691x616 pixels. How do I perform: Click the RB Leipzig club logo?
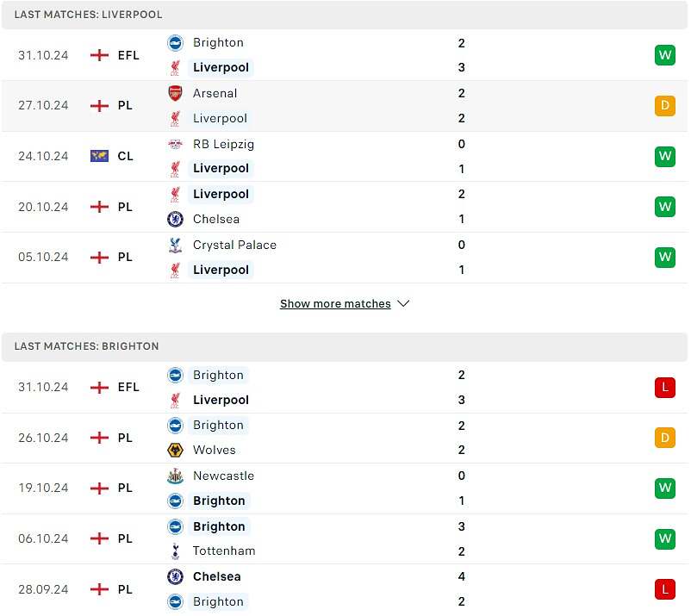(175, 144)
